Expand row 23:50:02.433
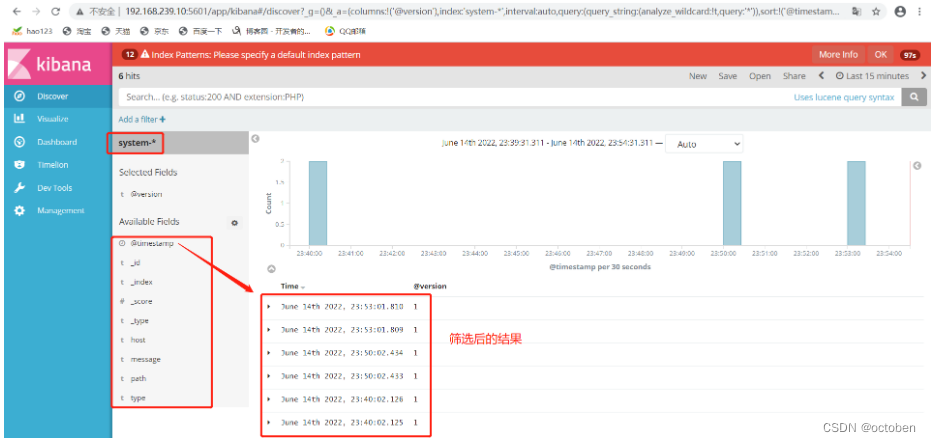Viewport: 931px width, 442px height. point(269,376)
